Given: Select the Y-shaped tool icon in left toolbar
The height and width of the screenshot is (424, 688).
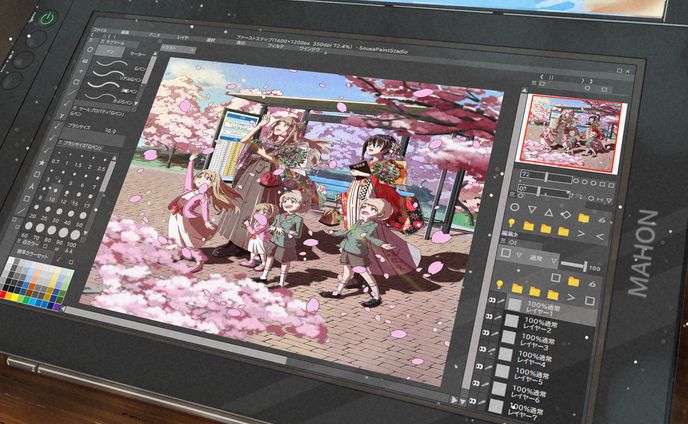Looking at the screenshot, I should coord(63,116).
